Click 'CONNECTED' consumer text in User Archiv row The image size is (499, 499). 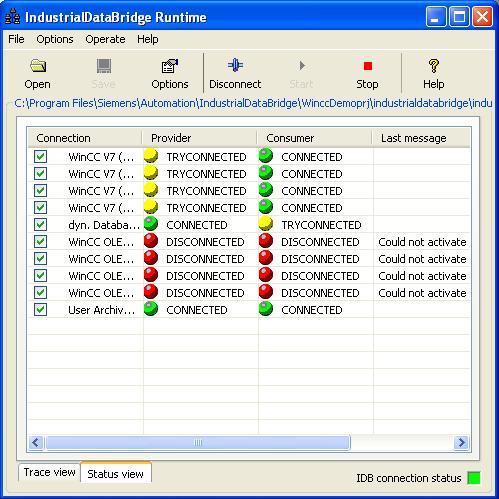pyautogui.click(x=312, y=310)
